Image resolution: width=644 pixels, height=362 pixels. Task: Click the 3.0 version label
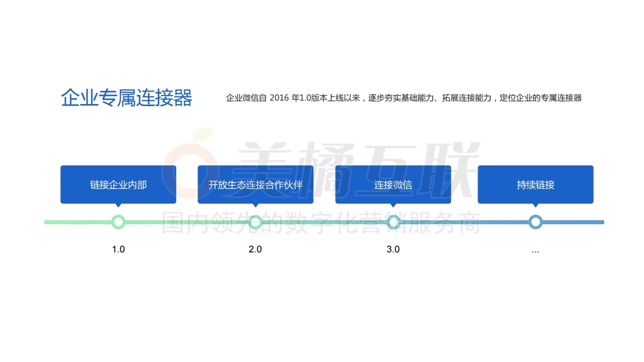(x=393, y=249)
